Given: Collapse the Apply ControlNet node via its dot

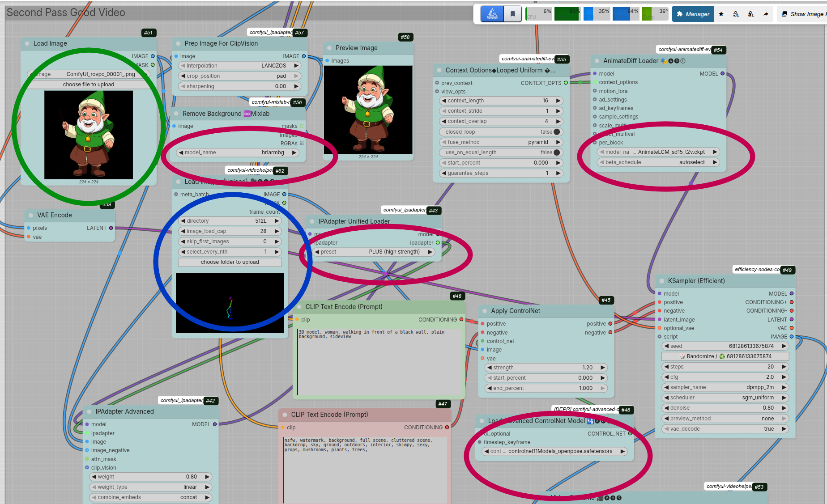Looking at the screenshot, I should [485, 311].
